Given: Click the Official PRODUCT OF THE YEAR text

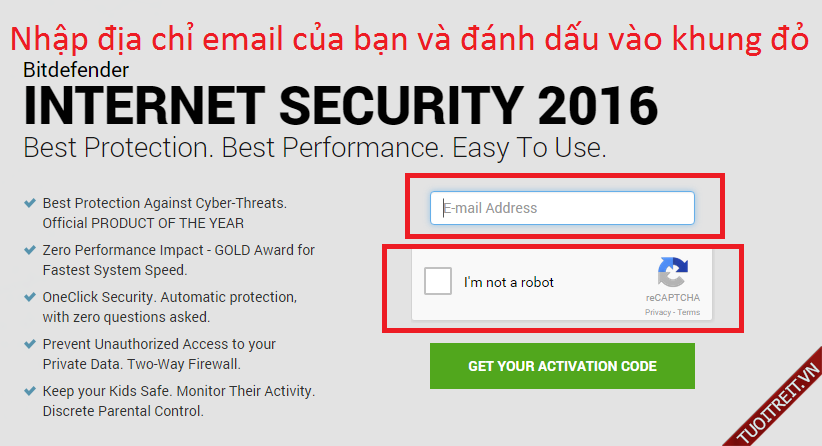Looking at the screenshot, I should tap(143, 222).
